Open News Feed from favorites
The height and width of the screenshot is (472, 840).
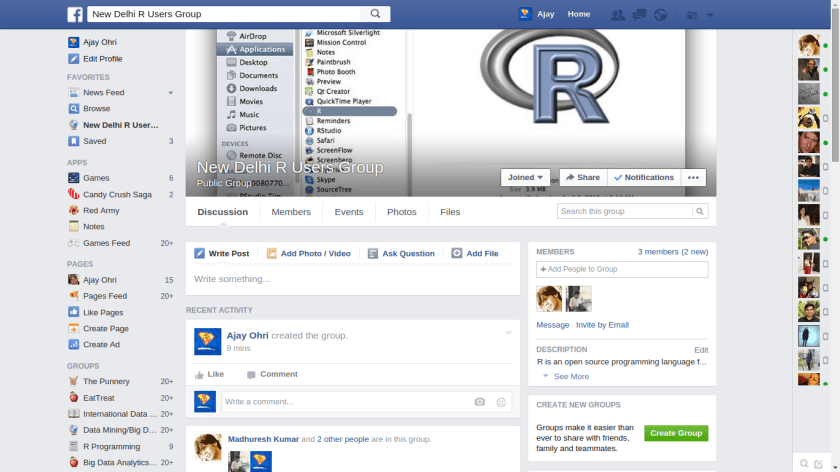(x=103, y=92)
